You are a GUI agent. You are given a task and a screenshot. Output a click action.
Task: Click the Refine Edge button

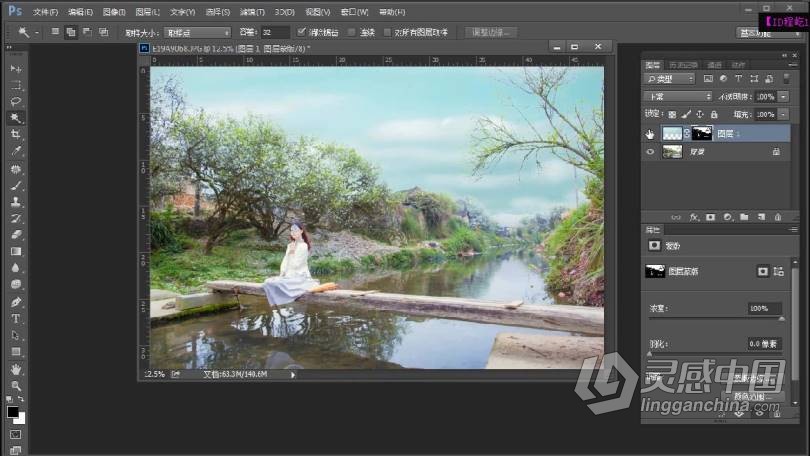coord(490,33)
